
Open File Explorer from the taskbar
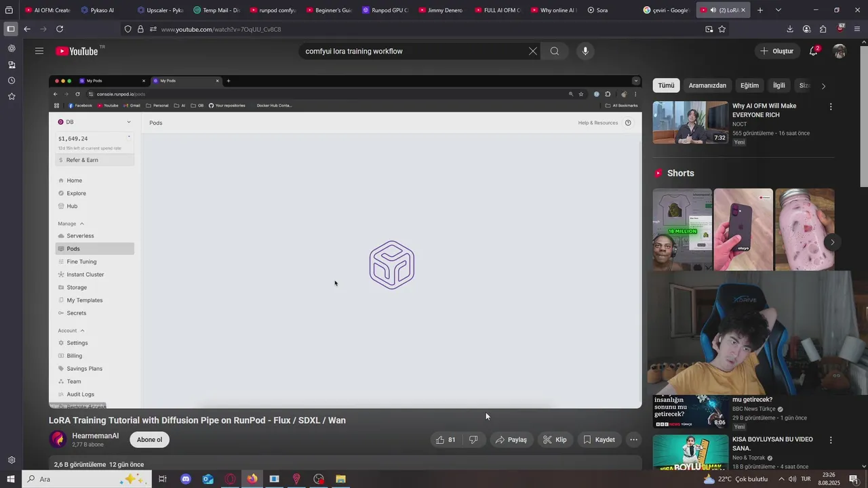[341, 479]
